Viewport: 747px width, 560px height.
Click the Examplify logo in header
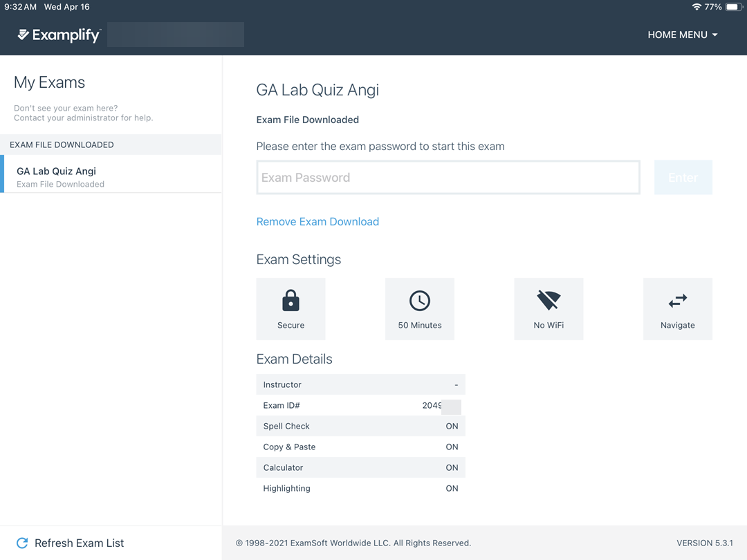[59, 35]
